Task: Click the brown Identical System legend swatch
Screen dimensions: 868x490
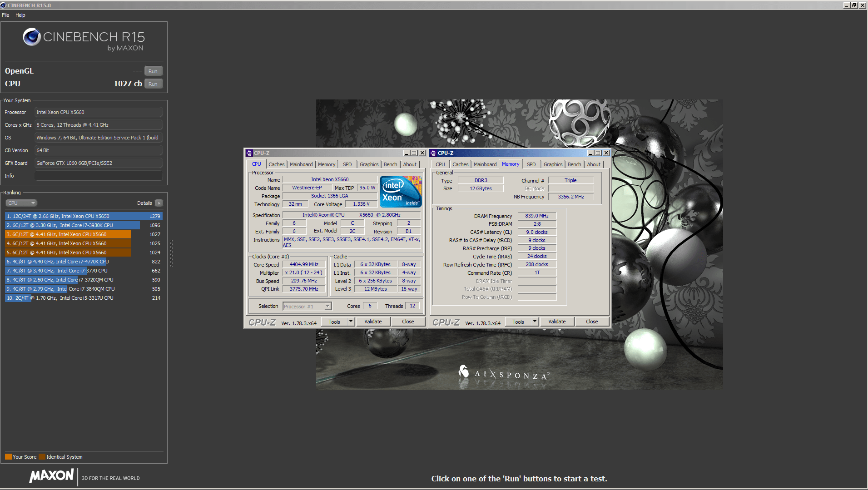Action: [x=42, y=457]
